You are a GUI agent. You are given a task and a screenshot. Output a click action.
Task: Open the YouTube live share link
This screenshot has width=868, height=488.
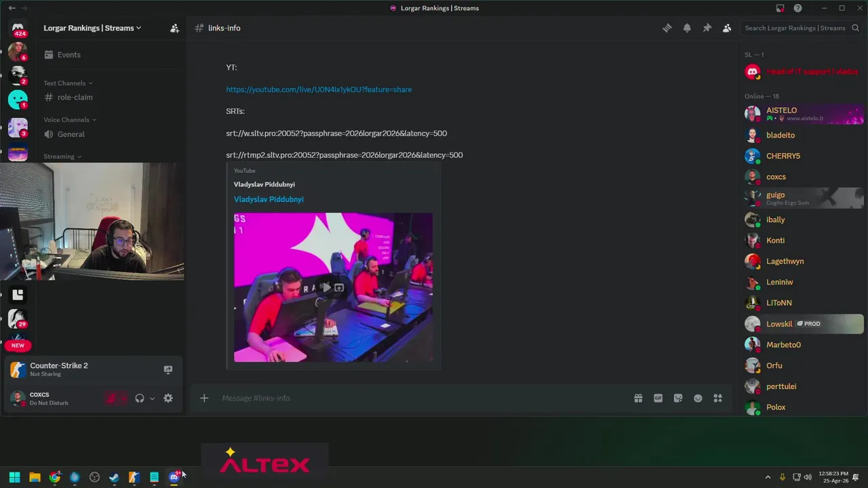(x=319, y=89)
